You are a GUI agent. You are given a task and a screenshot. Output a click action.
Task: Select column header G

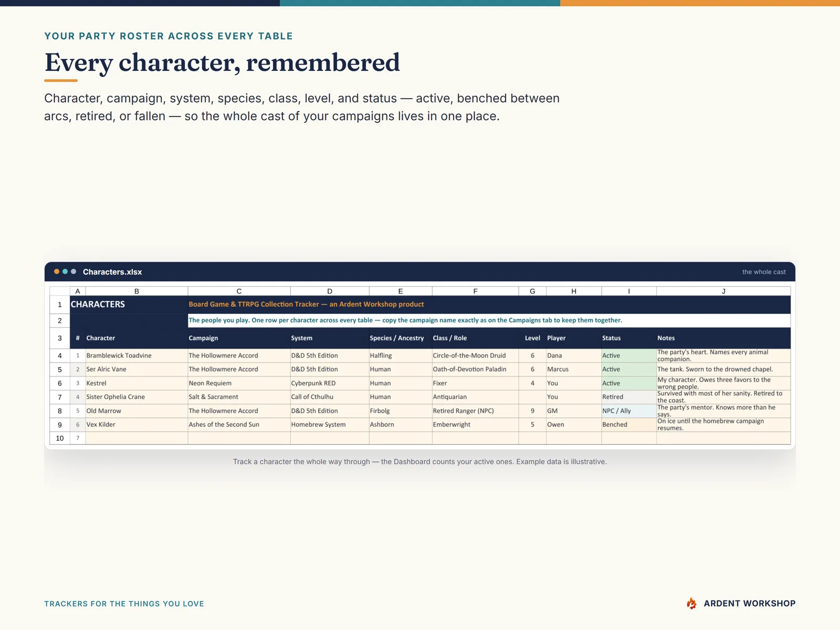click(532, 291)
